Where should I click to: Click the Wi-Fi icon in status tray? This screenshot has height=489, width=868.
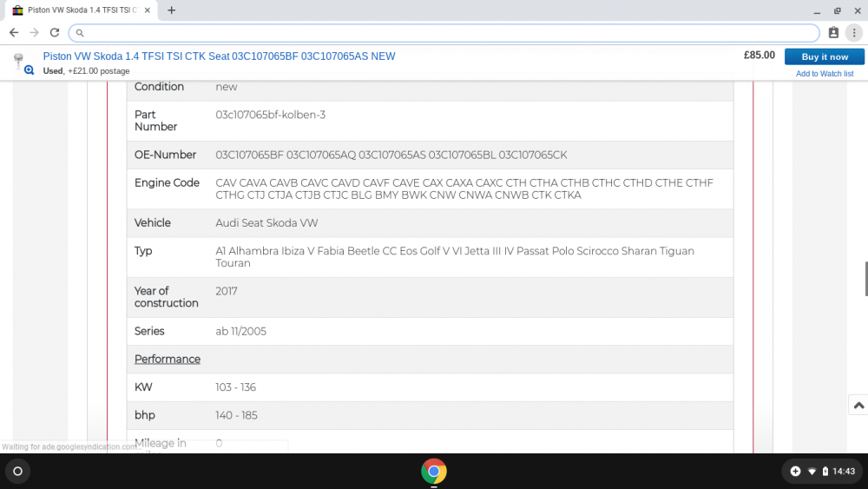[812, 472]
